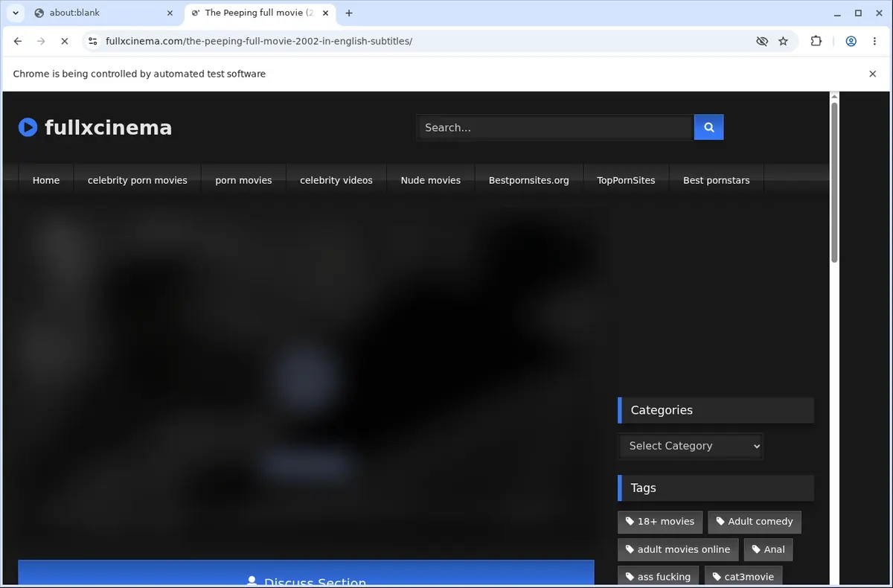Maximize the Chrome window
The height and width of the screenshot is (588, 893).
[x=858, y=13]
